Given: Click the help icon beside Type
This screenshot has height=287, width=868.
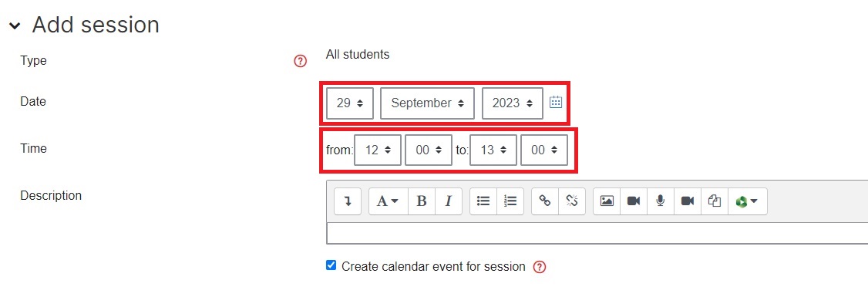Looking at the screenshot, I should click(x=300, y=61).
